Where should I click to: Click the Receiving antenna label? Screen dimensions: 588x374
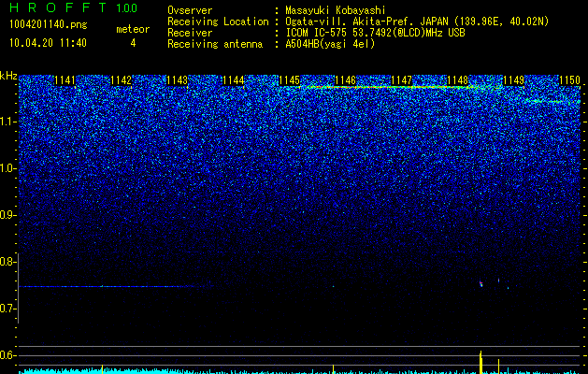[215, 44]
